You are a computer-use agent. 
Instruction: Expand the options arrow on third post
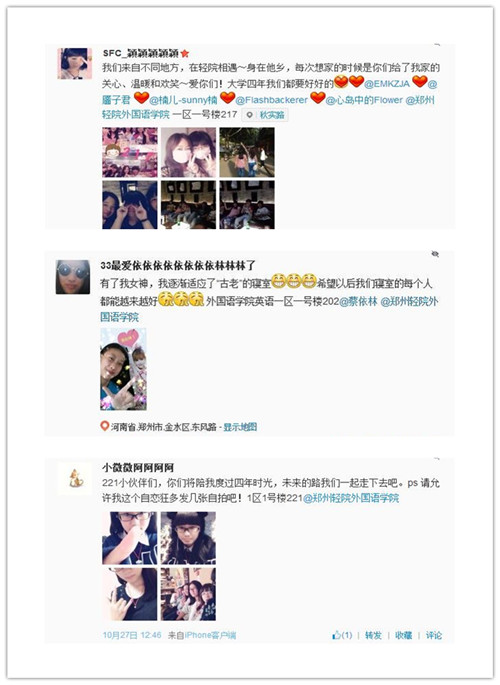point(437,460)
